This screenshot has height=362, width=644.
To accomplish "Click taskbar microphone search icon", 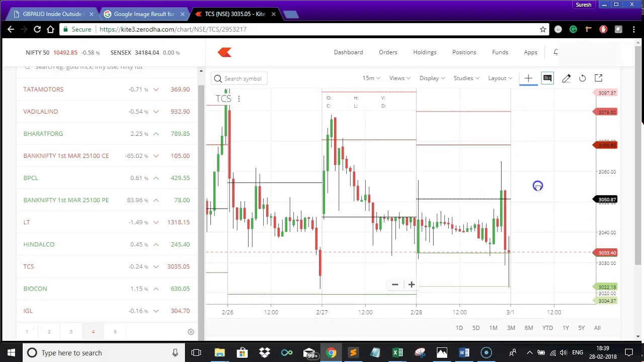I will pos(175,352).
